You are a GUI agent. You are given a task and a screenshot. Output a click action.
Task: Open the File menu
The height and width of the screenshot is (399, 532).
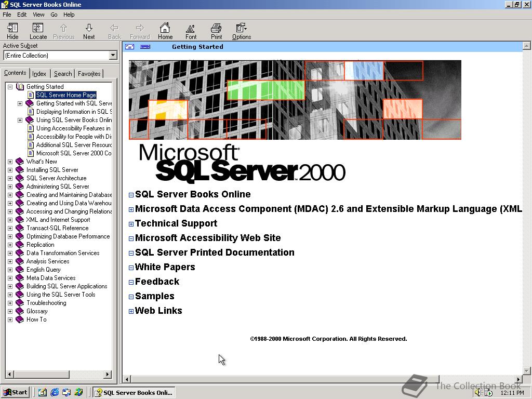coord(7,15)
